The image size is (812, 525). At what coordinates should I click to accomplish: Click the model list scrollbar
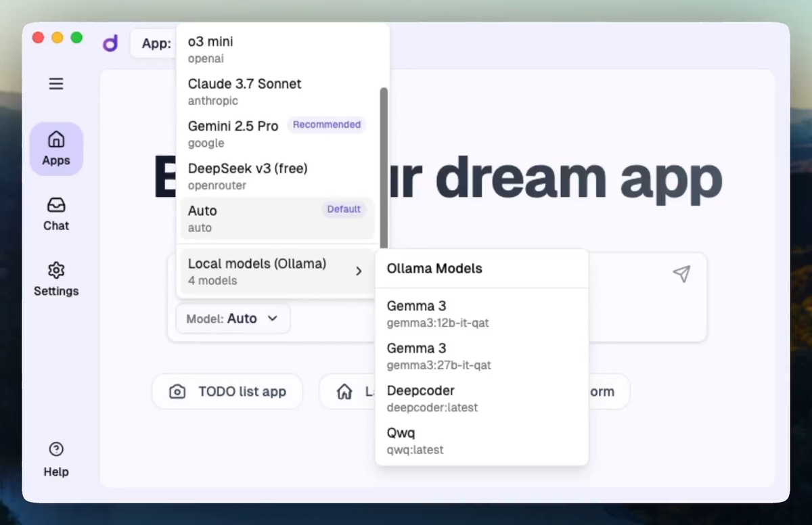384,168
